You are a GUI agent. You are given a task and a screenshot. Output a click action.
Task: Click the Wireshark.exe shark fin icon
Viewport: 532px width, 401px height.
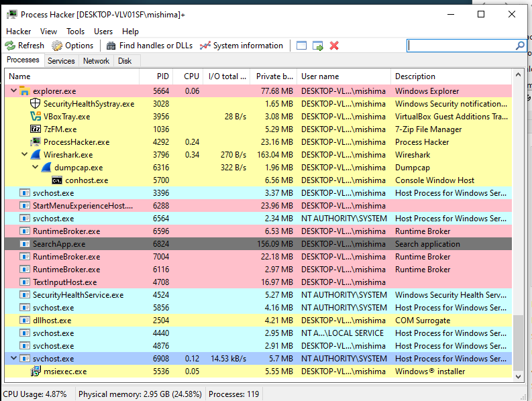pyautogui.click(x=36, y=155)
